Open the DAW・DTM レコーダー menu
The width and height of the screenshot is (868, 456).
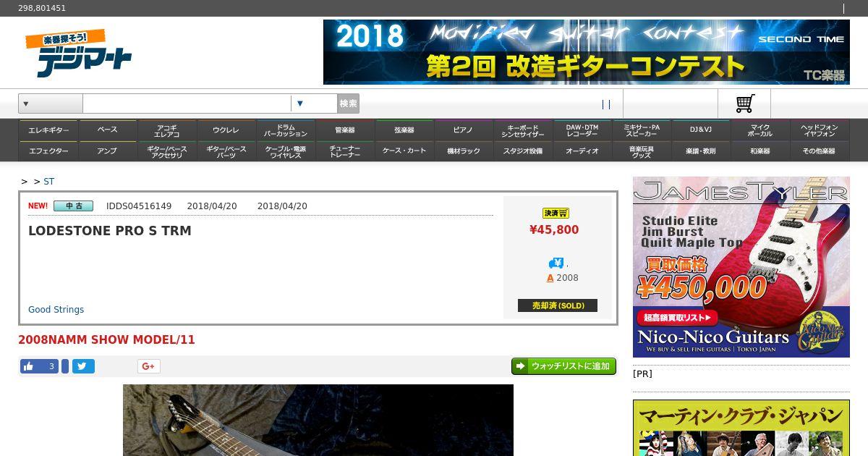pyautogui.click(x=582, y=130)
